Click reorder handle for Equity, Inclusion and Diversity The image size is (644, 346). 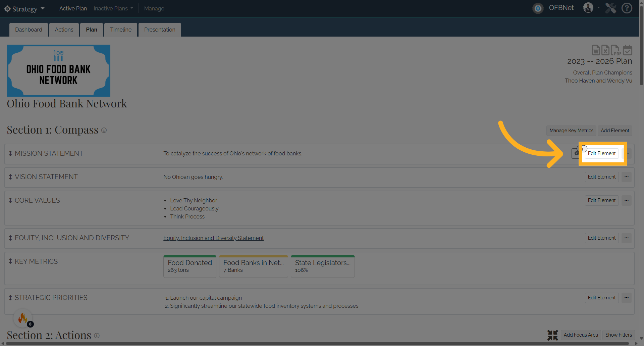[10, 238]
